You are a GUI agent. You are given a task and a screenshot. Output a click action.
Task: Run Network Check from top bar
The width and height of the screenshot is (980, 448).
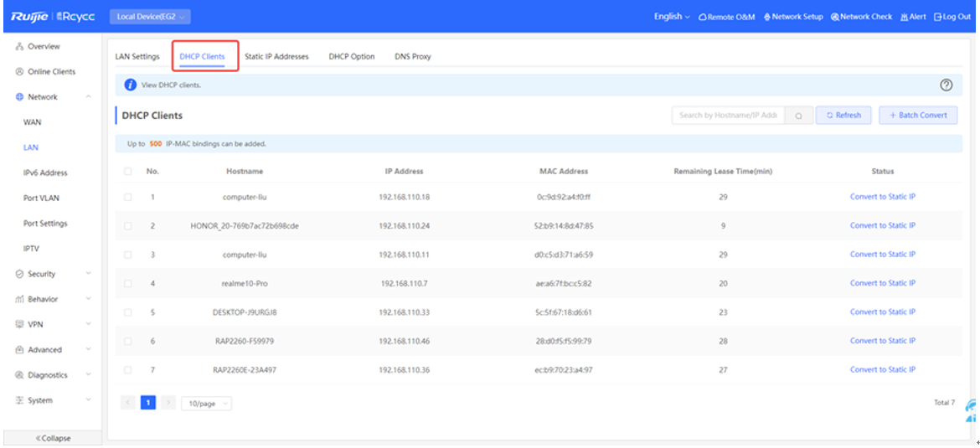click(861, 17)
